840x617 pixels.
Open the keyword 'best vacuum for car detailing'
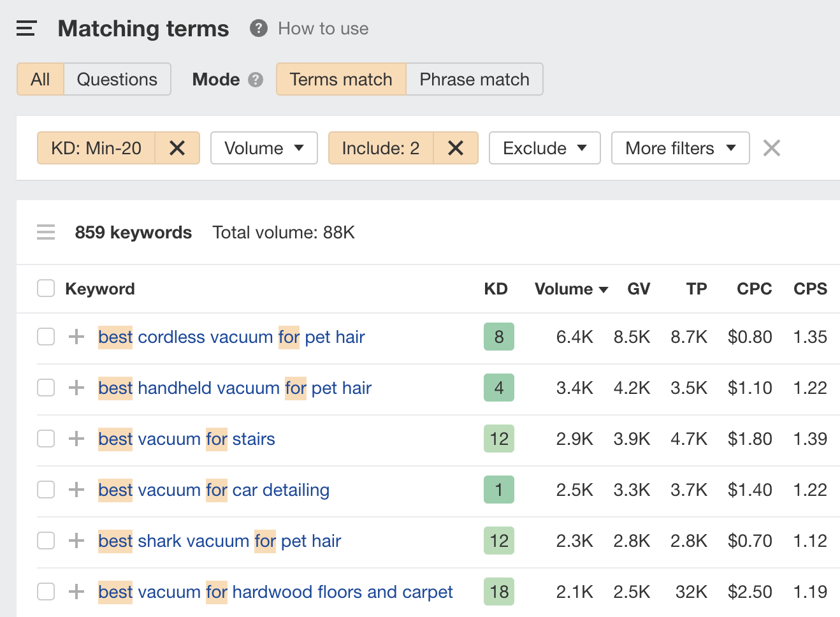(214, 490)
